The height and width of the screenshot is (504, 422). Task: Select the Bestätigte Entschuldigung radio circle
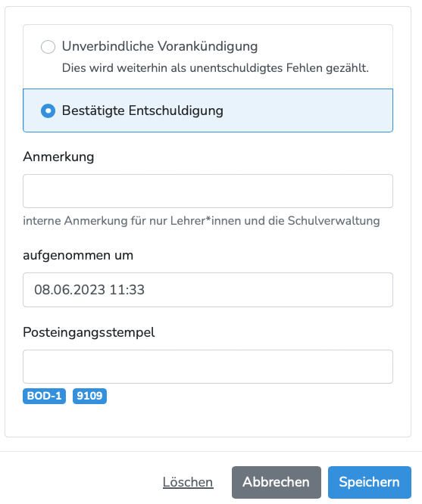48,110
